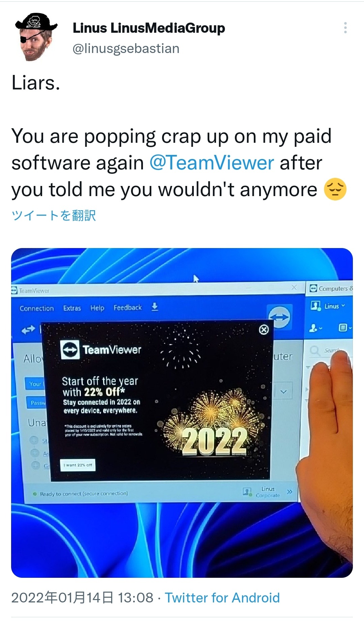The image size is (364, 622).
Task: Click the round TeamViewer logo button
Action: (x=279, y=317)
